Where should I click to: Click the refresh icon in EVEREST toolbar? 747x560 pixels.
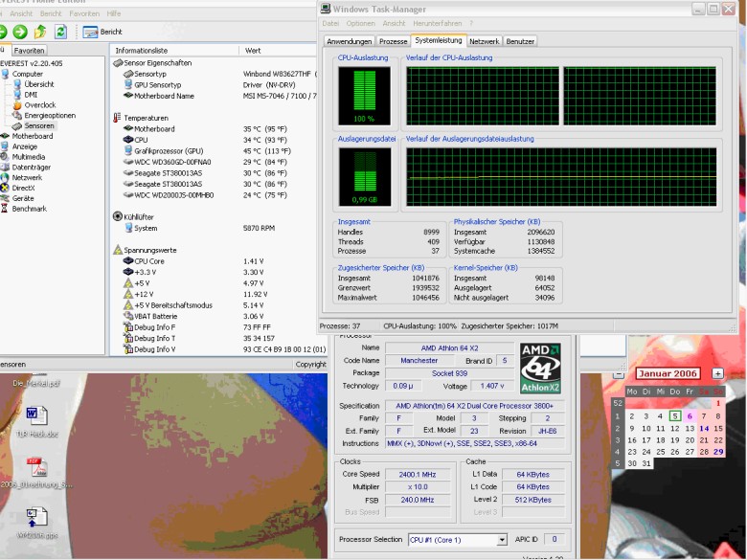pos(60,32)
